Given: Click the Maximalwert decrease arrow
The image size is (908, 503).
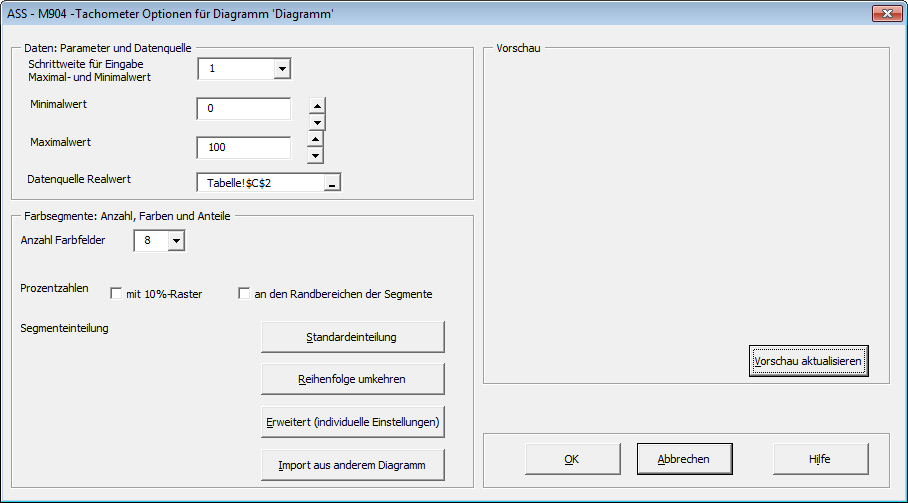Looking at the screenshot, I should point(315,155).
